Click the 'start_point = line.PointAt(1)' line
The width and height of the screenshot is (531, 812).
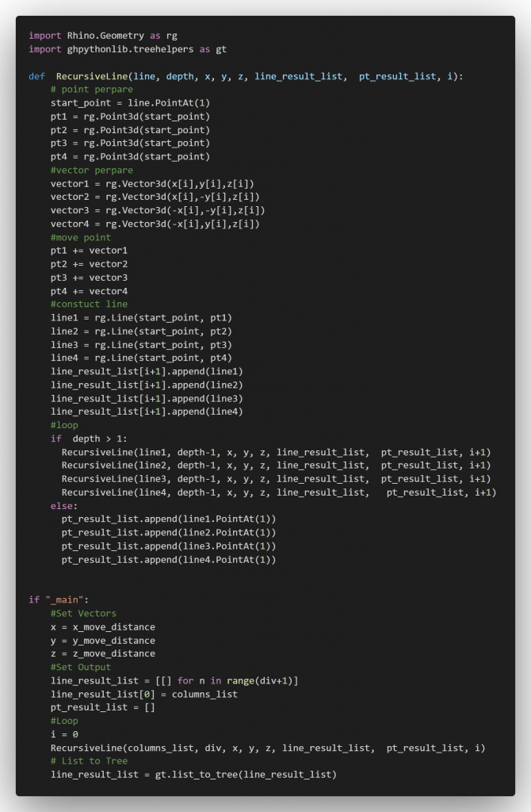click(130, 103)
